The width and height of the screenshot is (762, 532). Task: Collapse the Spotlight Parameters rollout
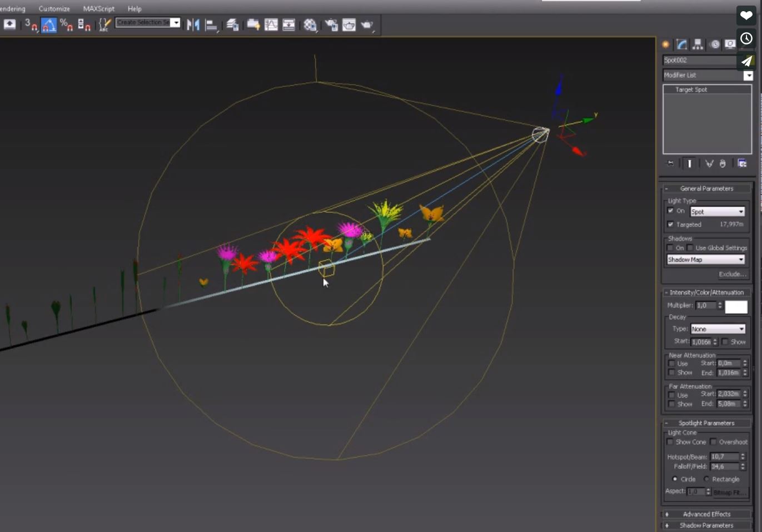(666, 422)
